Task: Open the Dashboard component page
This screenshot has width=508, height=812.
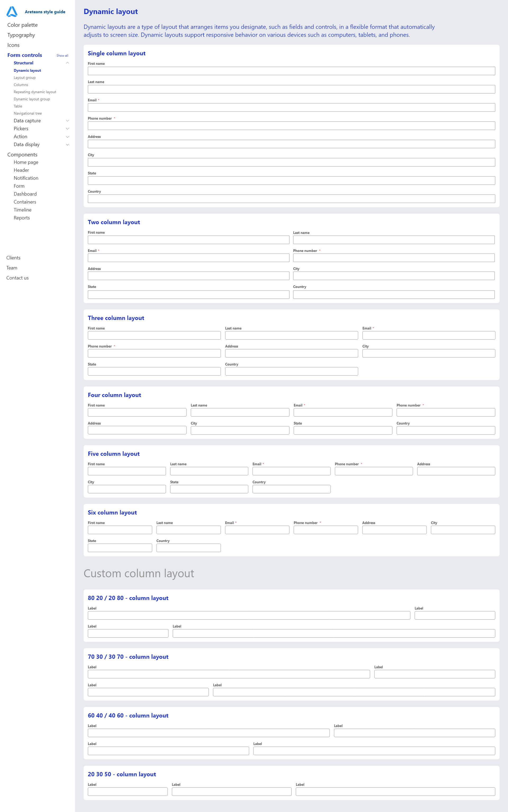Action: pos(25,194)
